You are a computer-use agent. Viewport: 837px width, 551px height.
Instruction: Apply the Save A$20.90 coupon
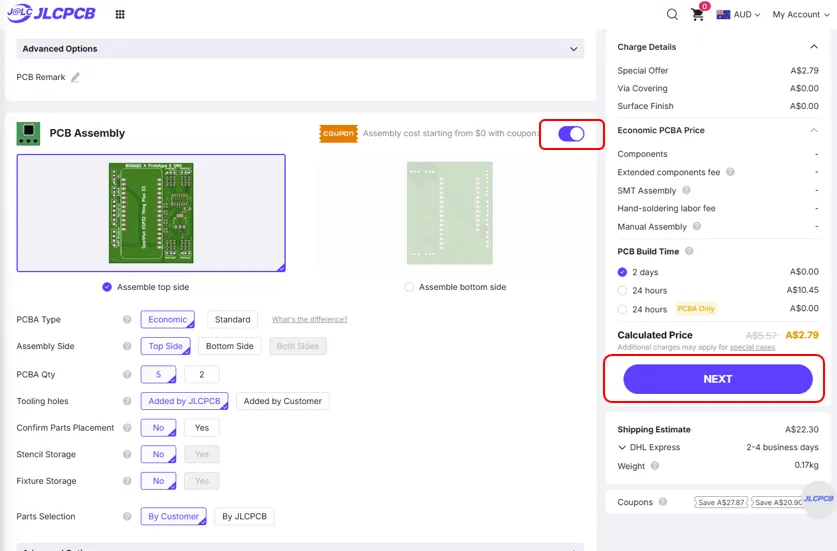777,502
